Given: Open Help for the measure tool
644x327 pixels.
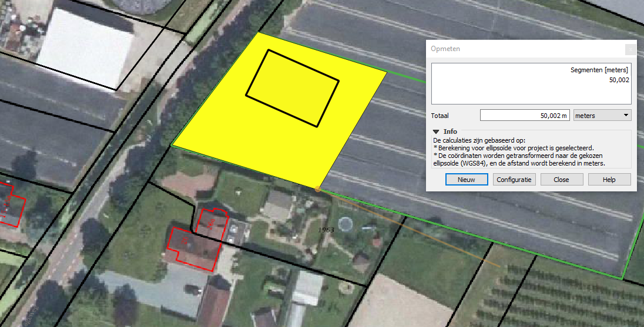Looking at the screenshot, I should 609,179.
